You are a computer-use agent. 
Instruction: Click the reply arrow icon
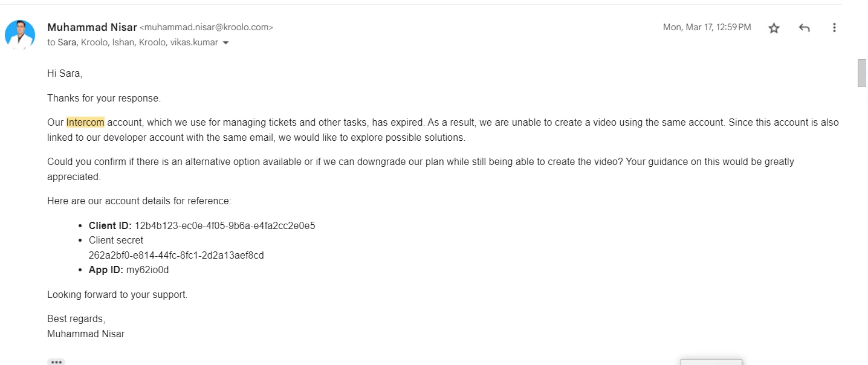[x=804, y=28]
